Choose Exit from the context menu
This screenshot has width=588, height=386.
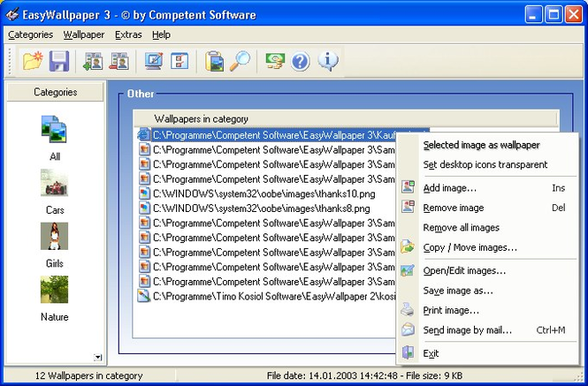click(487, 353)
